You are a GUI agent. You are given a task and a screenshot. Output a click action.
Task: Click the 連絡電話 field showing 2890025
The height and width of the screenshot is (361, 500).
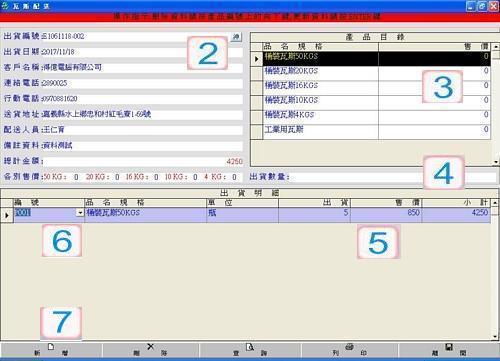(142, 83)
